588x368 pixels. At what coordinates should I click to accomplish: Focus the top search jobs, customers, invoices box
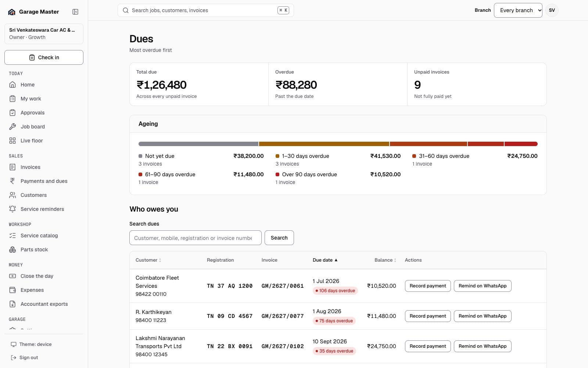pyautogui.click(x=205, y=10)
